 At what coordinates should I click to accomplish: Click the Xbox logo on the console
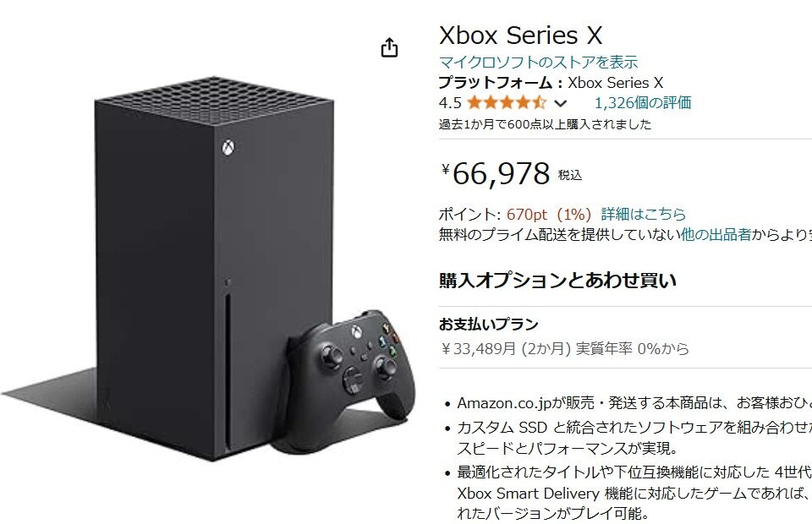tap(228, 148)
